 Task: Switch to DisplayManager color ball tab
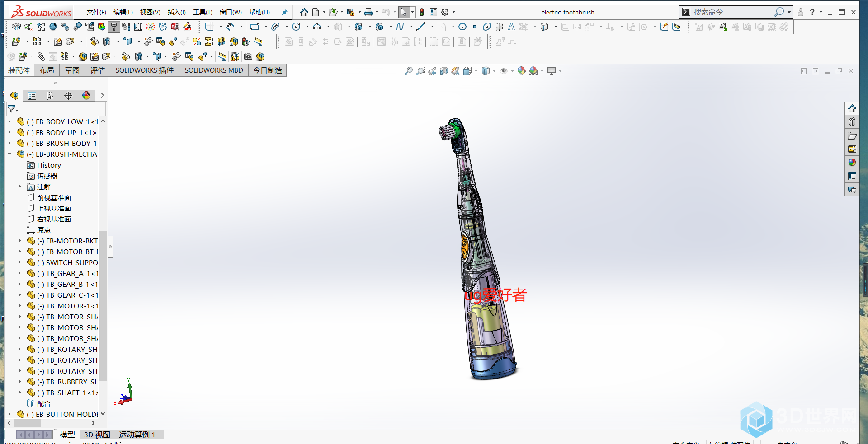click(x=86, y=95)
